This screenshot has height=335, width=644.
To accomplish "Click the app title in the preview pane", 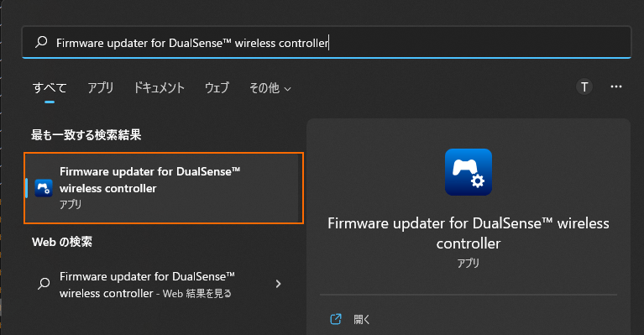I will click(469, 233).
